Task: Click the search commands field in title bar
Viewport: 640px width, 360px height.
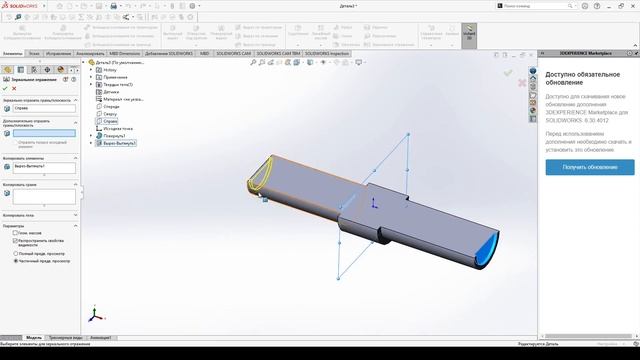Action: click(536, 6)
